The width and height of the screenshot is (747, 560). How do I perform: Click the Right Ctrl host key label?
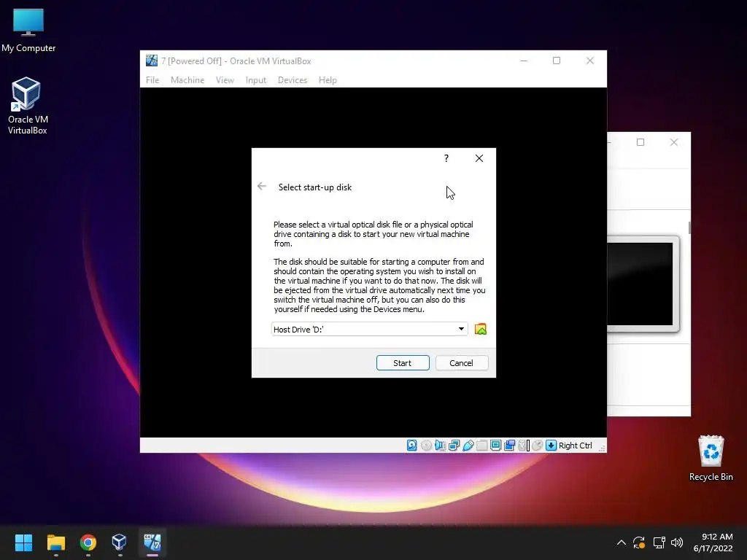[575, 446]
